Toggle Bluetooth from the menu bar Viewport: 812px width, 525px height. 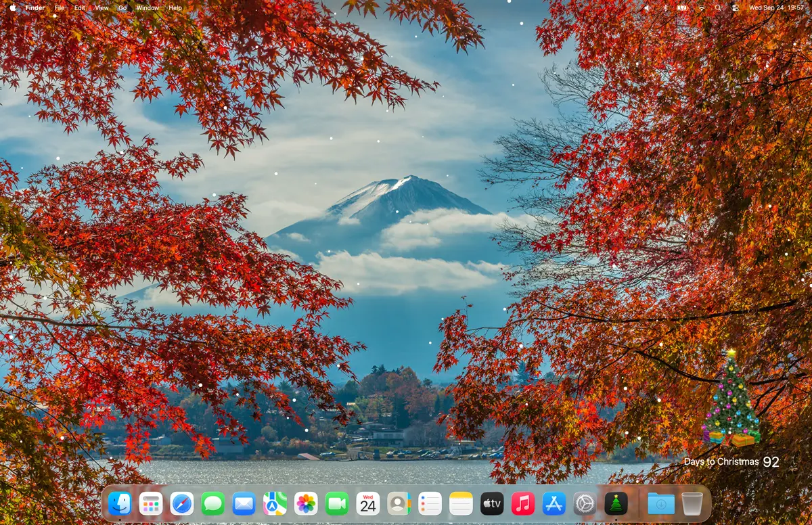click(665, 7)
